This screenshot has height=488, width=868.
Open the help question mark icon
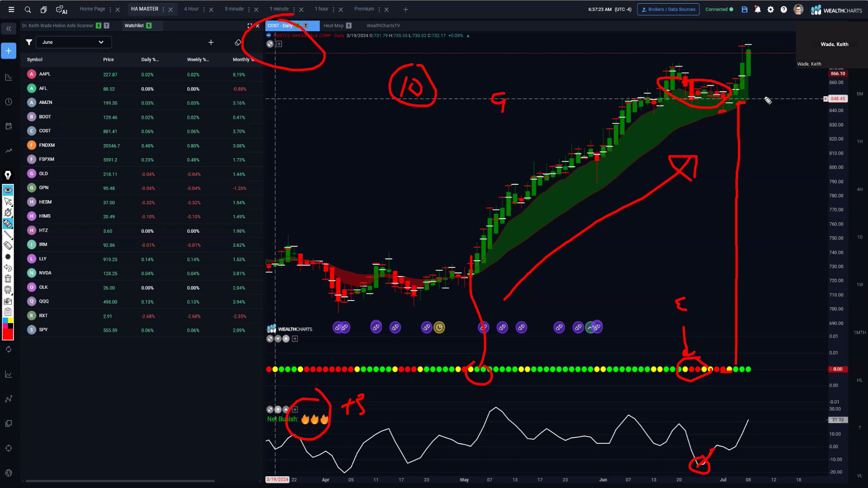coord(784,9)
